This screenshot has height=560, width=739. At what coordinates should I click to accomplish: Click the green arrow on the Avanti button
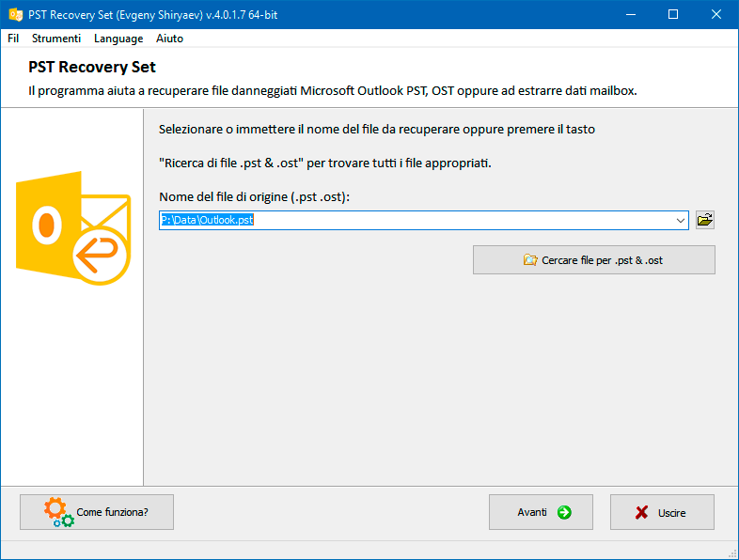[x=564, y=512]
